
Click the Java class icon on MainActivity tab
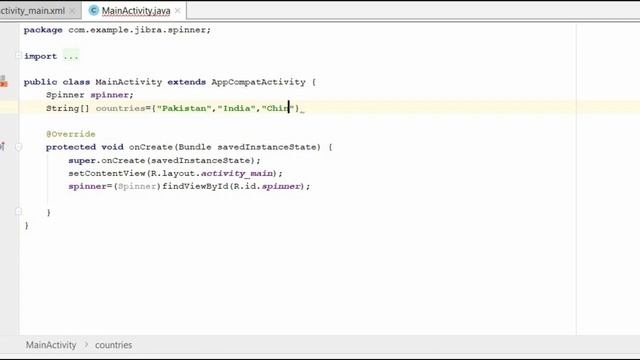click(x=93, y=11)
